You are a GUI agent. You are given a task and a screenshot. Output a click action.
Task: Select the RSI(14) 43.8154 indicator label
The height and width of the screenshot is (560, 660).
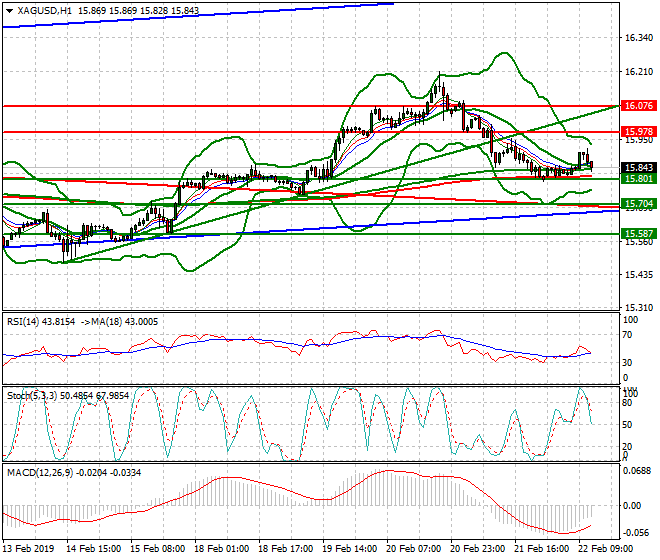[41, 322]
